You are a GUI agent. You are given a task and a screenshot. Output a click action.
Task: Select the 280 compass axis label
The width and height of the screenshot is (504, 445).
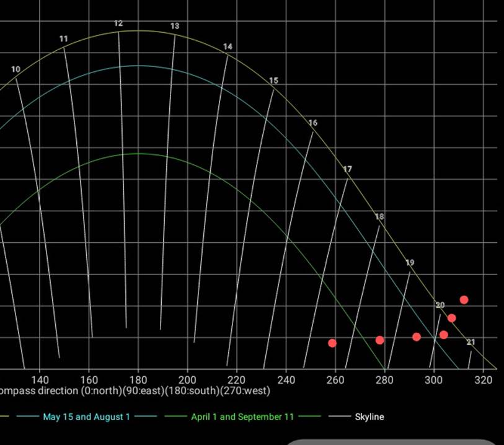pos(384,379)
